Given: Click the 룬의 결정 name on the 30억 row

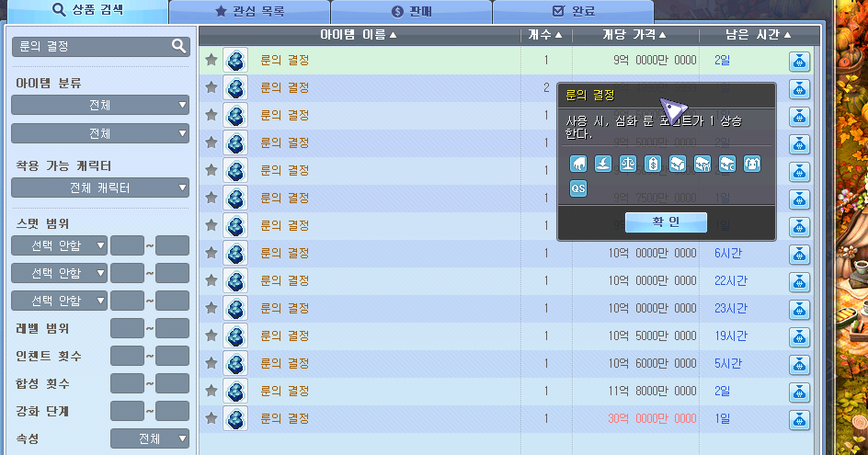Looking at the screenshot, I should coord(284,419).
